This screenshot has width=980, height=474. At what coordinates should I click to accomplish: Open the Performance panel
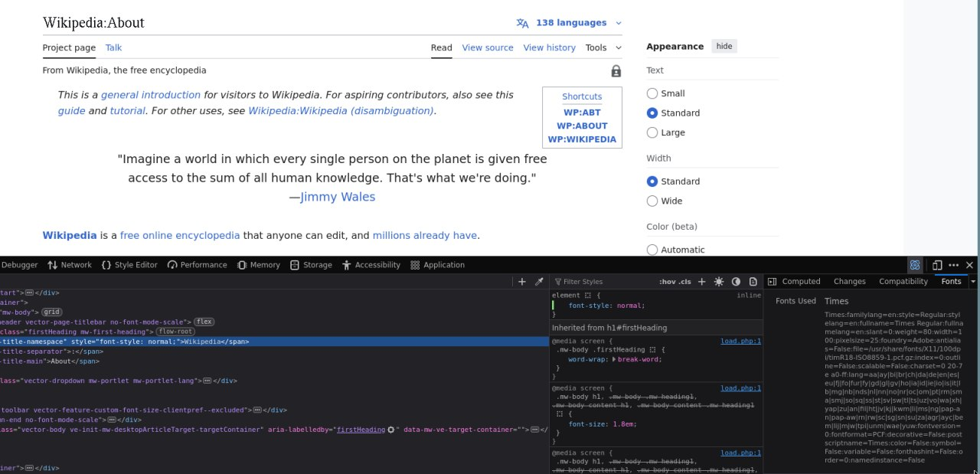click(x=198, y=265)
